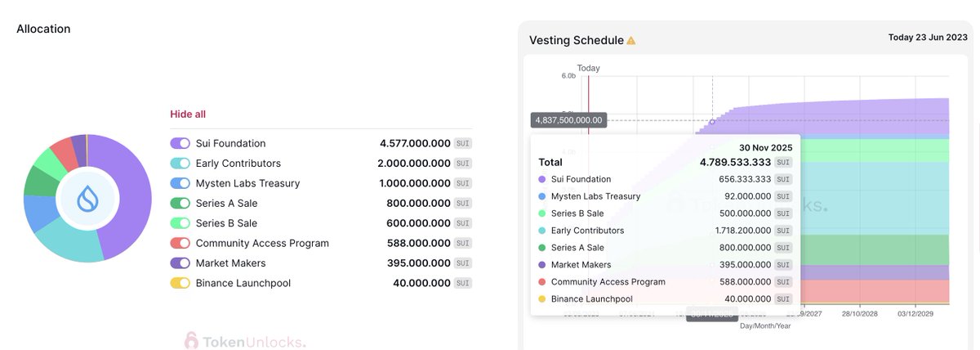
Task: Click the 92.000.000 Mysten Labs tooltip value
Action: click(745, 196)
